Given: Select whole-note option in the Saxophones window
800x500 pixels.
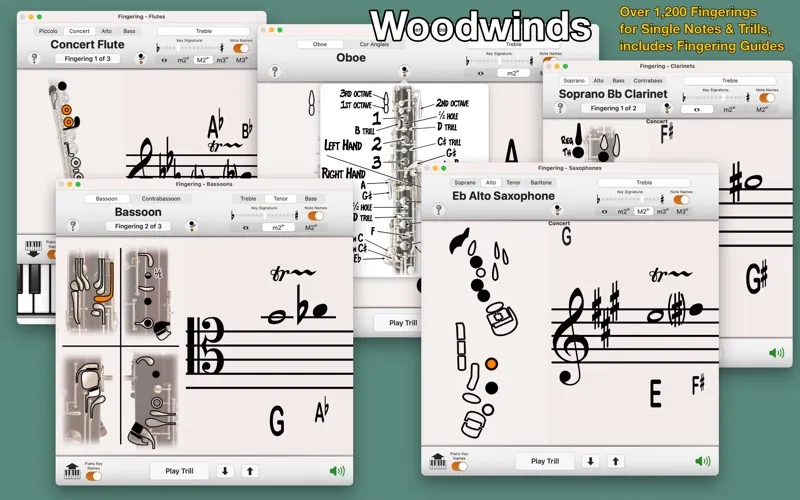Looking at the screenshot, I should pos(605,211).
